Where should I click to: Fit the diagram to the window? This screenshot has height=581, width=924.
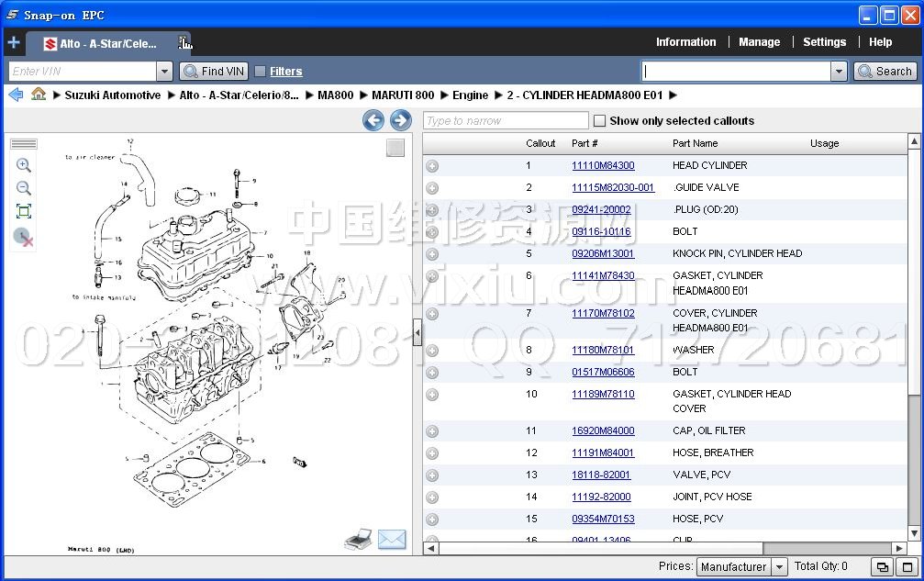click(24, 211)
